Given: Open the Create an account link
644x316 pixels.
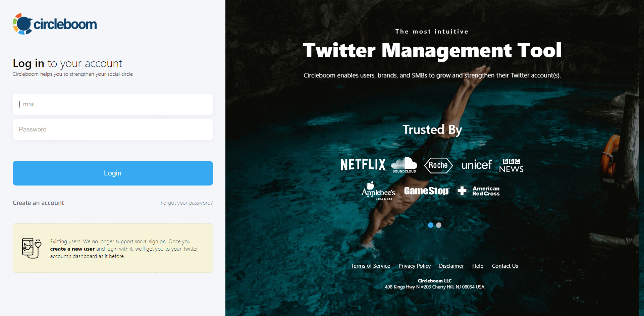Looking at the screenshot, I should (x=38, y=203).
